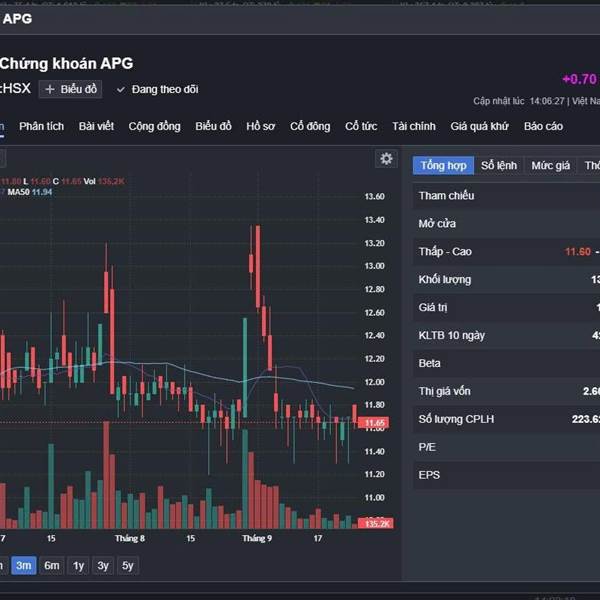Open the Phân tích tab

pyautogui.click(x=41, y=126)
